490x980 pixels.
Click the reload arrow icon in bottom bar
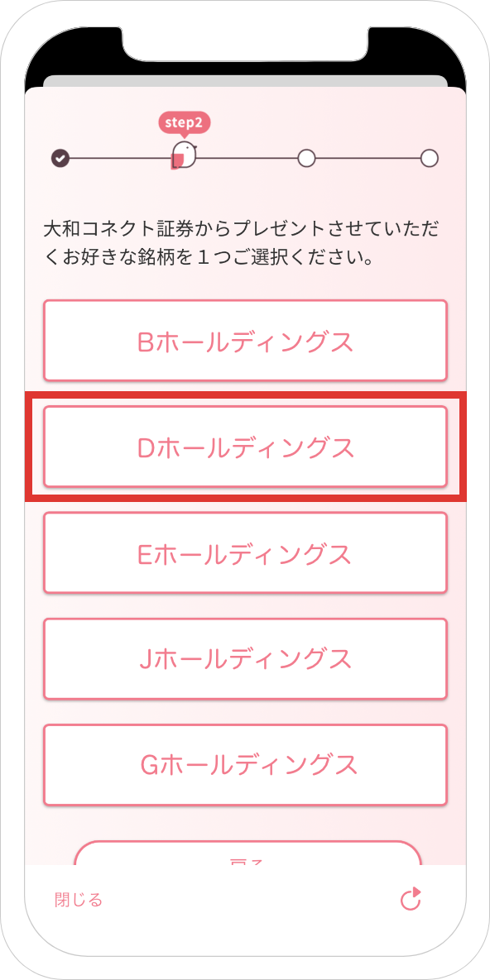pos(411,900)
